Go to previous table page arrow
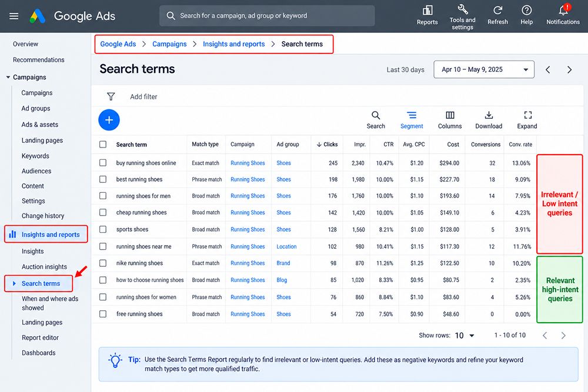588x392 pixels. 545,336
